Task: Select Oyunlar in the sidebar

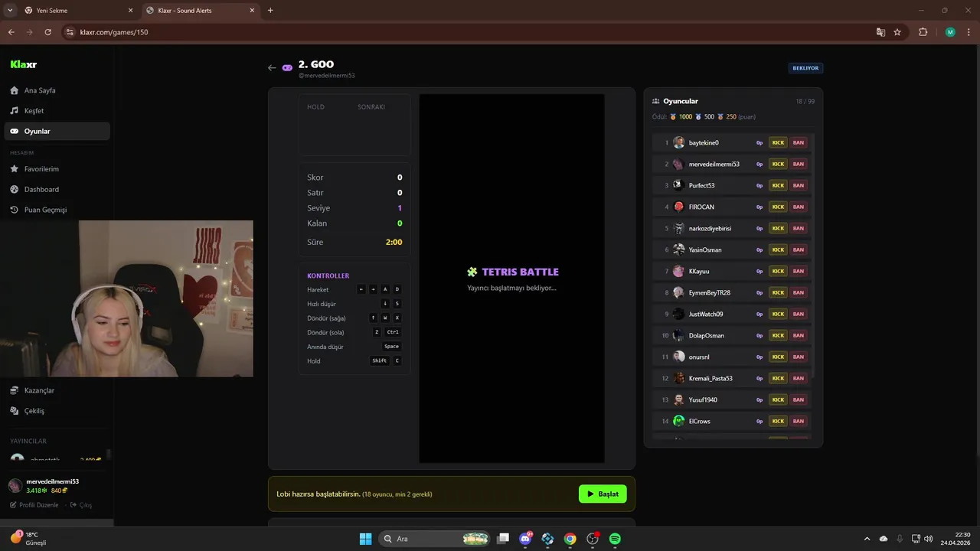Action: [57, 131]
